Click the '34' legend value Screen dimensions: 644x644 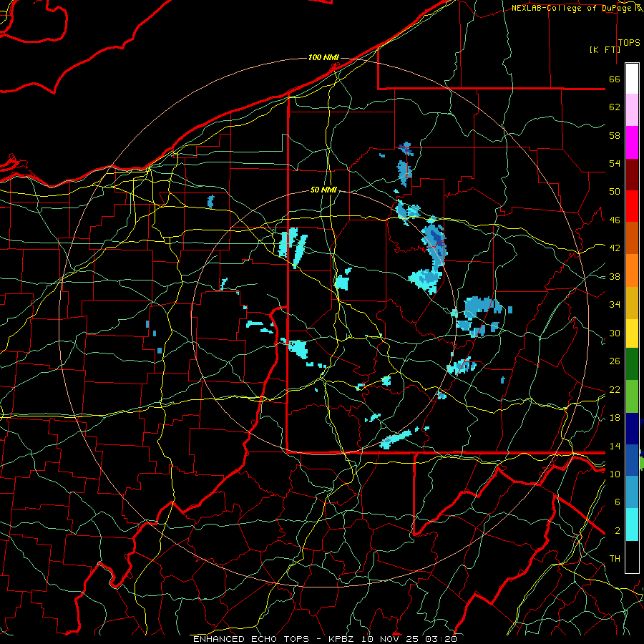coord(615,305)
